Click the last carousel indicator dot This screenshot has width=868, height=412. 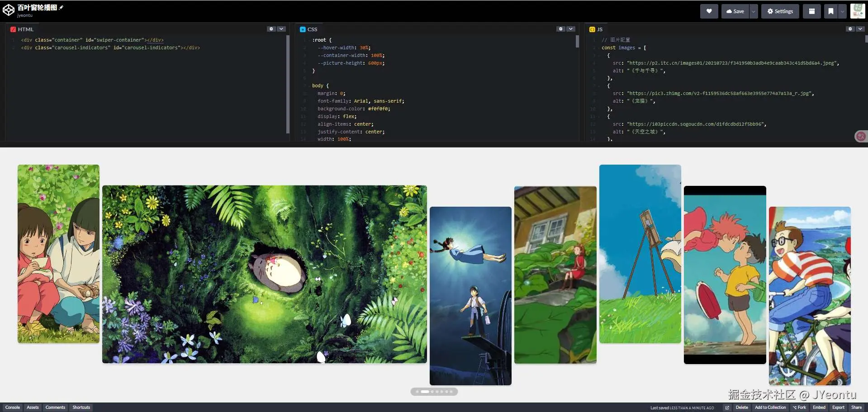coord(451,392)
